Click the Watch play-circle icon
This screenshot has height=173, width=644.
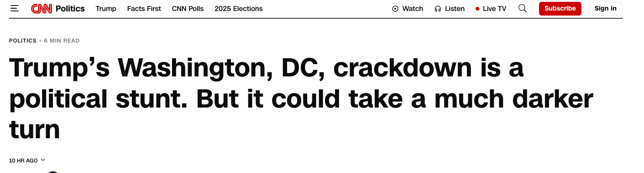(x=395, y=9)
